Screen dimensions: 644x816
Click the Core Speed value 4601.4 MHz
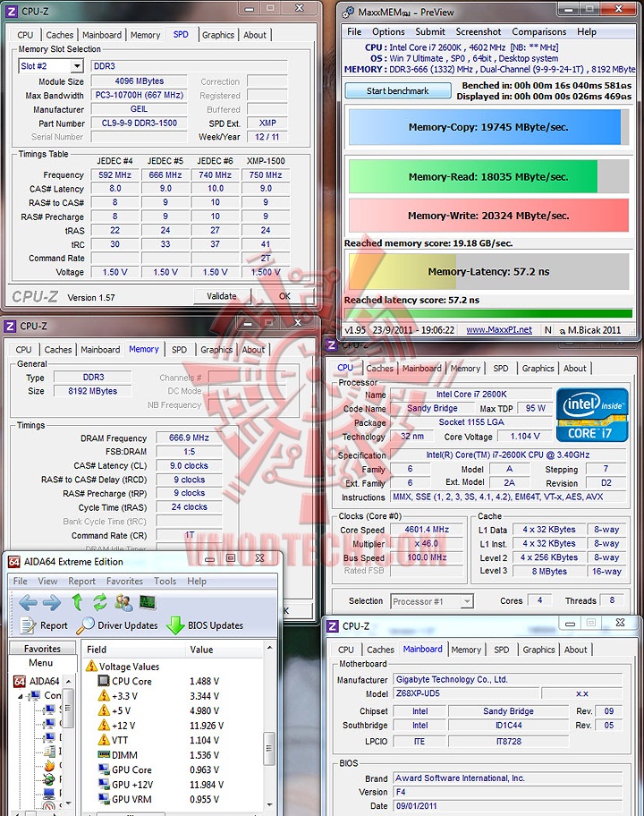click(x=427, y=530)
